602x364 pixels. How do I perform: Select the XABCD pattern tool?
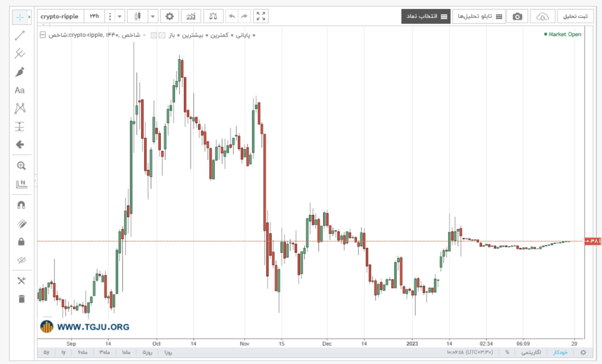pyautogui.click(x=20, y=108)
